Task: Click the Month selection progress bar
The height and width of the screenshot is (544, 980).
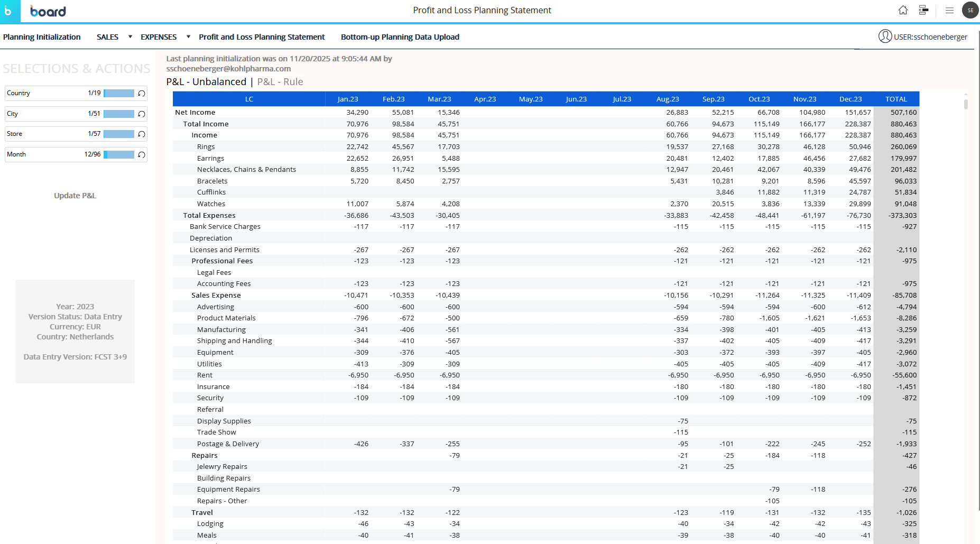Action: pos(119,155)
